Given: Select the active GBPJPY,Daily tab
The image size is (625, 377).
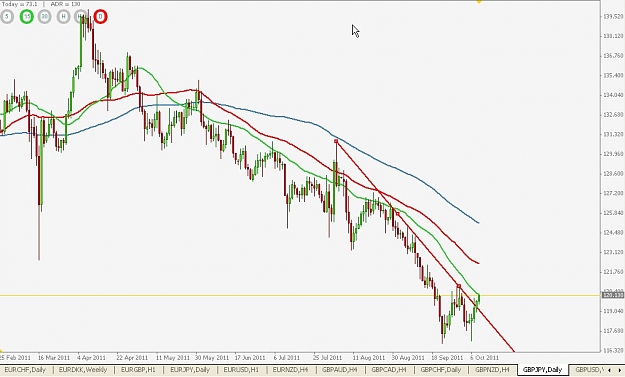Looking at the screenshot, I should click(x=542, y=370).
